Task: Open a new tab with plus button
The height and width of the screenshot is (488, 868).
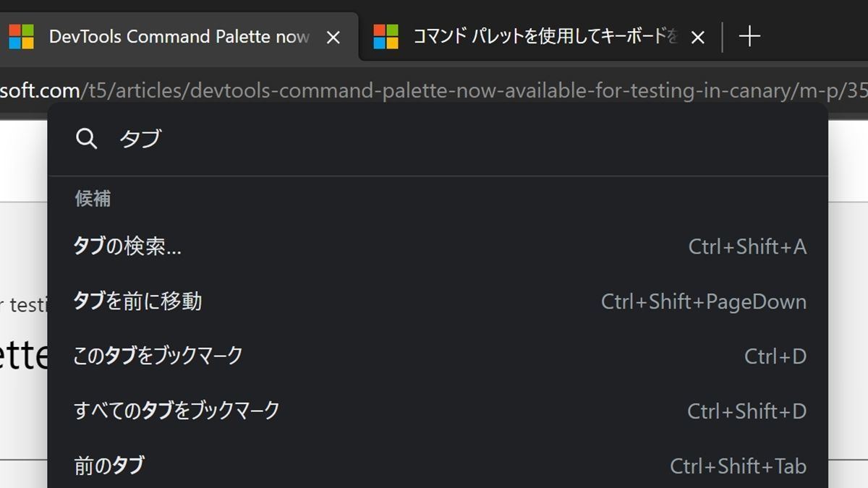Action: pos(750,36)
